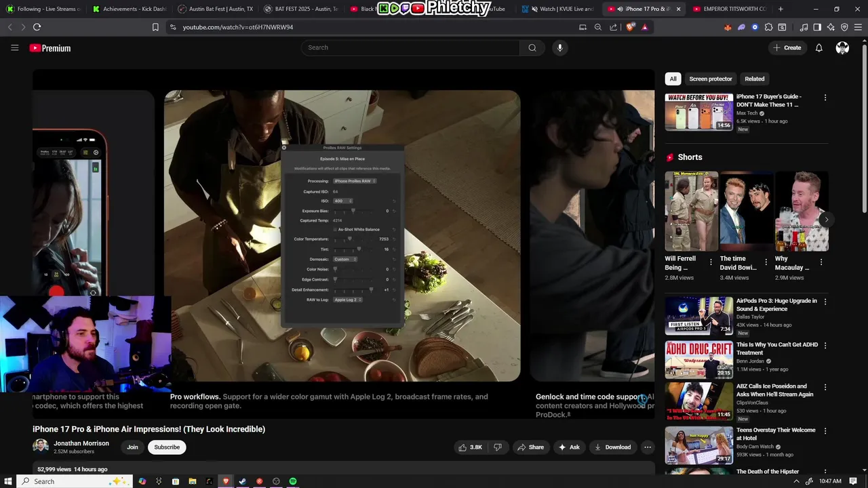The image size is (868, 488).
Task: Switch to the Achievements - Kick Dashboard tab
Action: [130, 9]
